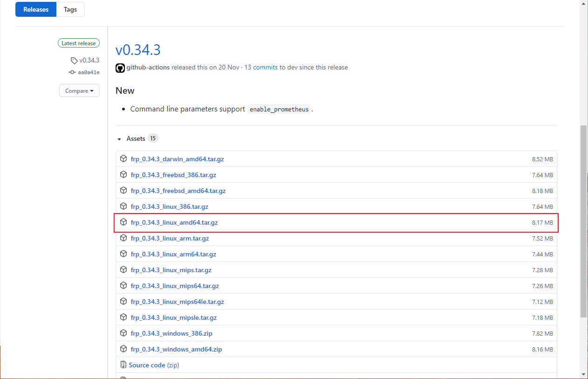Open the Compare dropdown
The width and height of the screenshot is (588, 379).
[79, 90]
